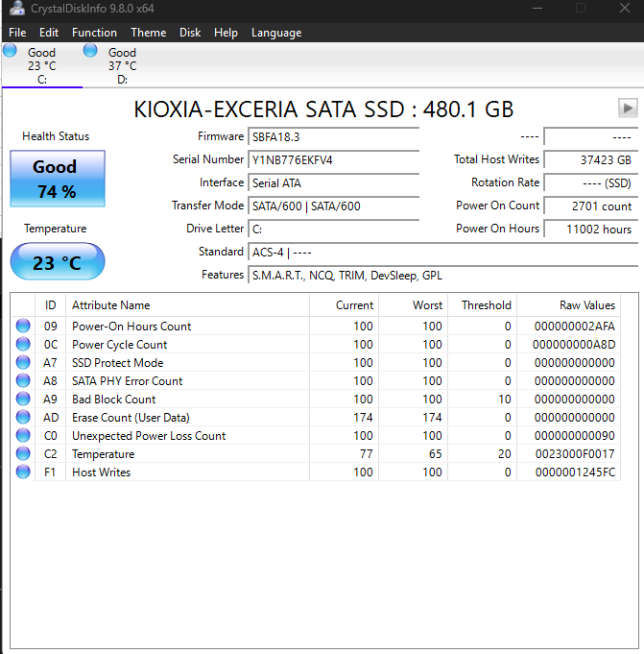
Task: Open the File menu
Action: [17, 33]
